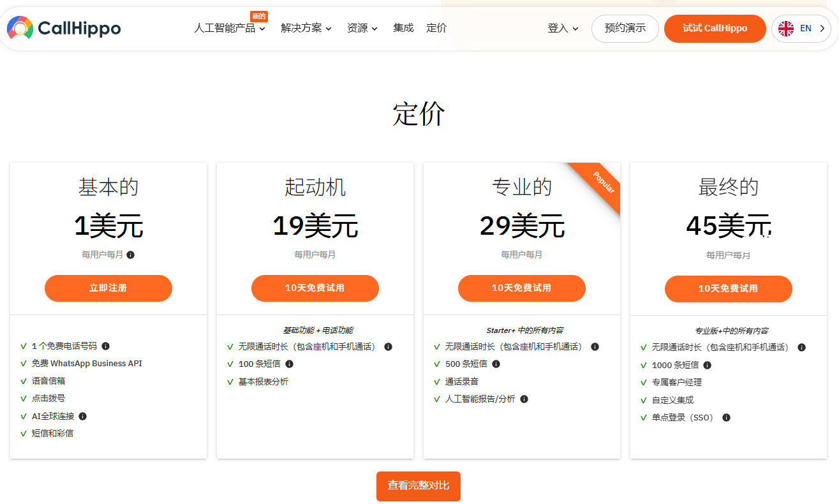This screenshot has width=839, height=504.
Task: Click info icon beside 1个免费电话号码
Action: [106, 346]
